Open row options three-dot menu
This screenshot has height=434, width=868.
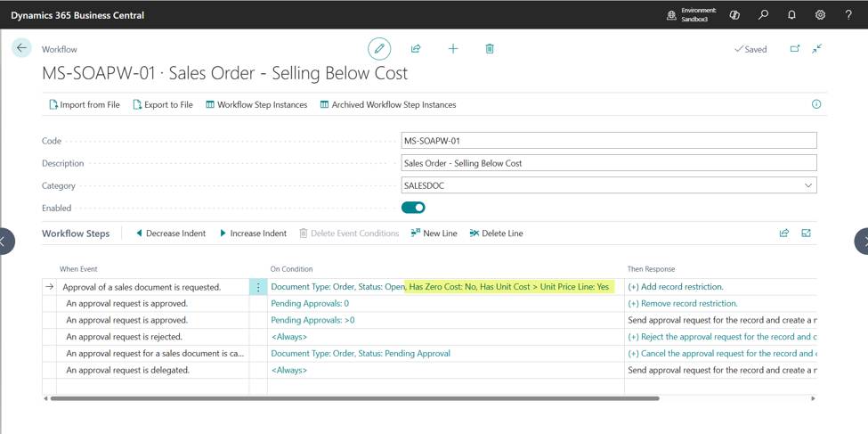click(x=258, y=287)
